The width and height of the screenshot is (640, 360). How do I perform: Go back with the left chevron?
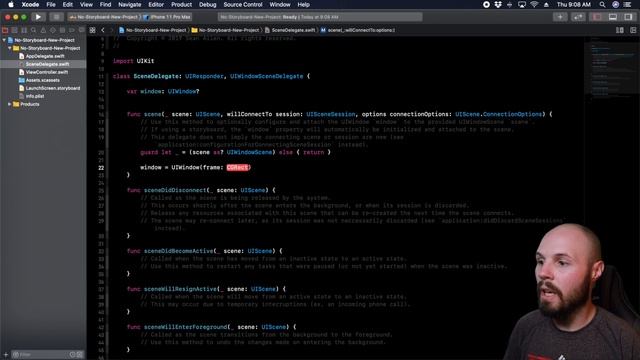pyautogui.click(x=103, y=30)
